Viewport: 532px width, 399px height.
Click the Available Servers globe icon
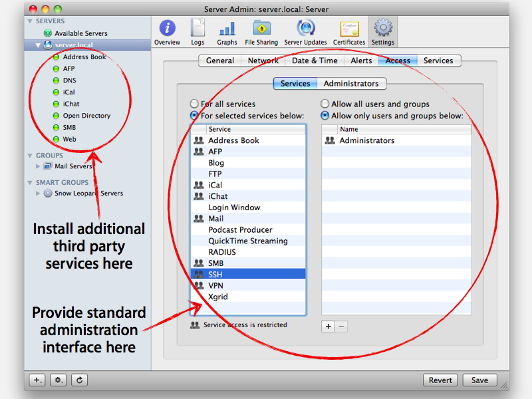(48, 33)
